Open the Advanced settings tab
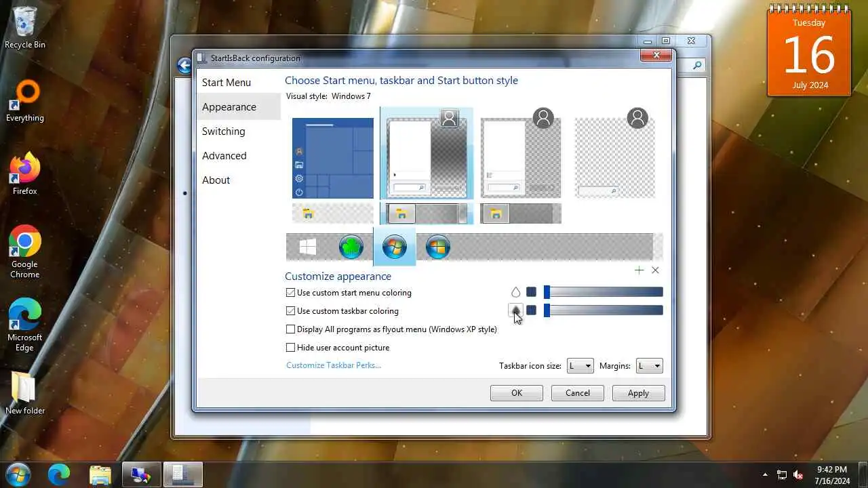Image resolution: width=868 pixels, height=488 pixels. [239, 156]
